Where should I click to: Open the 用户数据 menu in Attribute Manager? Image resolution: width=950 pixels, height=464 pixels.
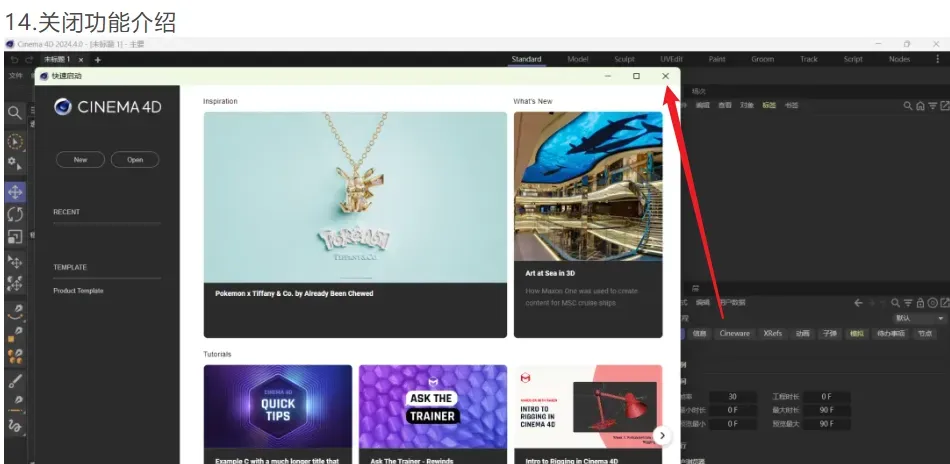click(x=732, y=303)
